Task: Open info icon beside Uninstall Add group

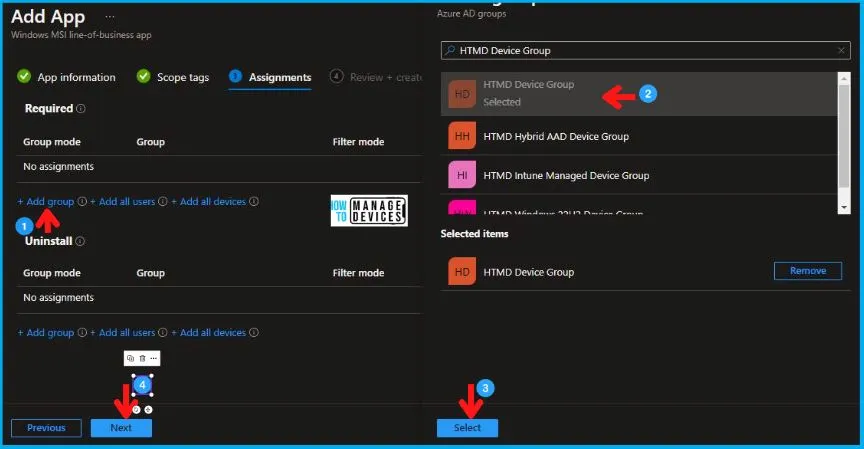Action: [x=82, y=333]
